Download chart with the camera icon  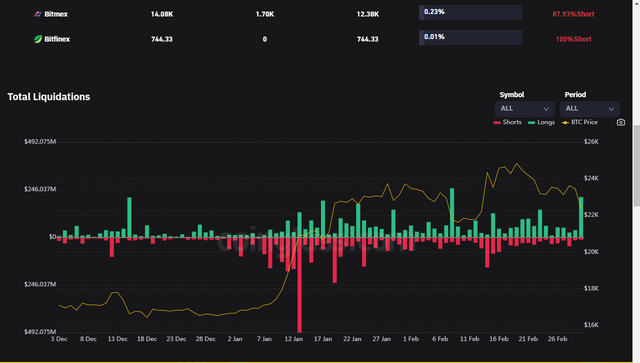[x=620, y=122]
